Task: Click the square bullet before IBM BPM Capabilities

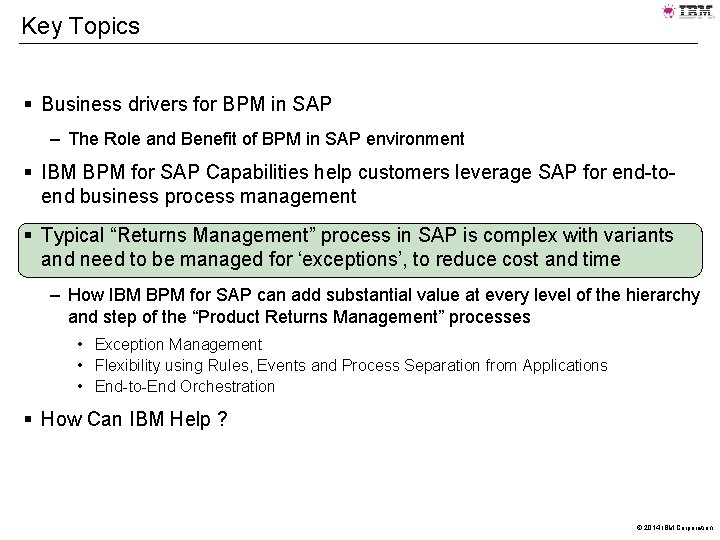Action: click(x=28, y=173)
